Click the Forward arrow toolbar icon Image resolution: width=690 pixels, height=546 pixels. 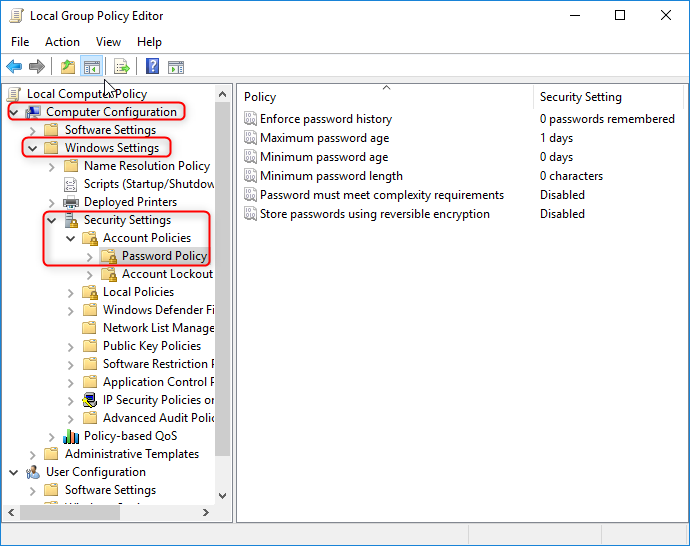[37, 67]
